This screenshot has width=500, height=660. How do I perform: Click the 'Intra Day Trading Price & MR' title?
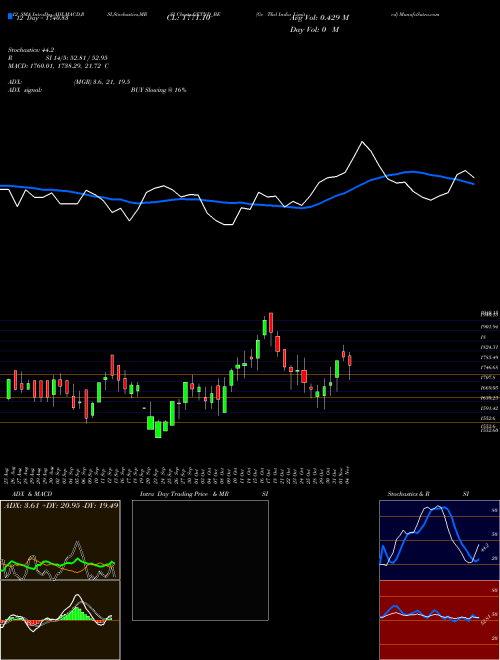[184, 494]
